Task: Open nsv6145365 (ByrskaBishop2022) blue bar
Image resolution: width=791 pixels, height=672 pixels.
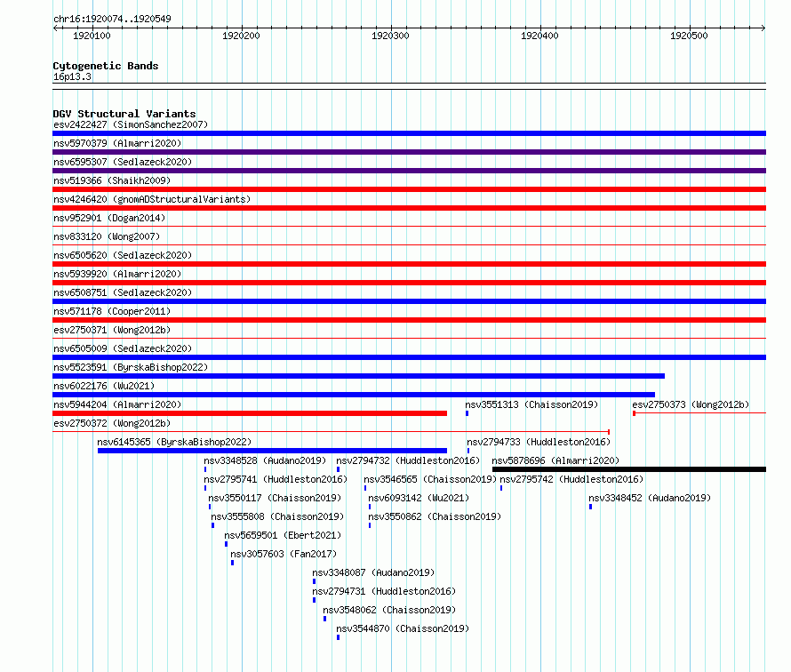Action: click(x=272, y=451)
